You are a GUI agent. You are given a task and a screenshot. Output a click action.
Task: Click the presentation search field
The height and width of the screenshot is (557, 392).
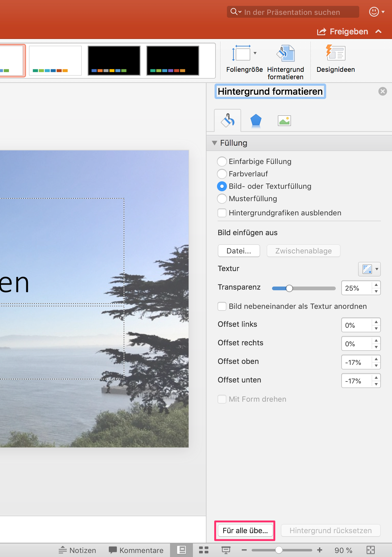[x=293, y=12]
